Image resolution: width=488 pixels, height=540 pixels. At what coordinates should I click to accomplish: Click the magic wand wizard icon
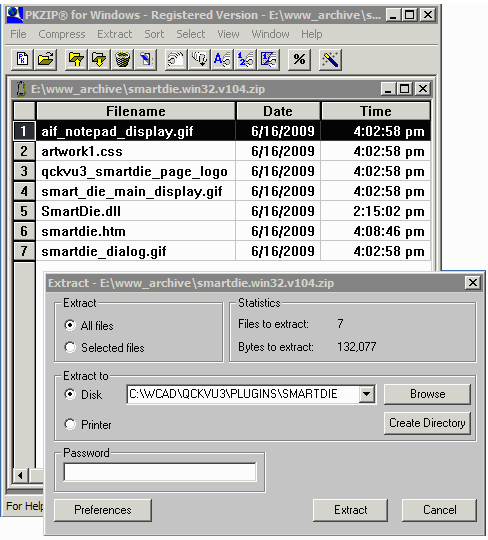pos(330,60)
